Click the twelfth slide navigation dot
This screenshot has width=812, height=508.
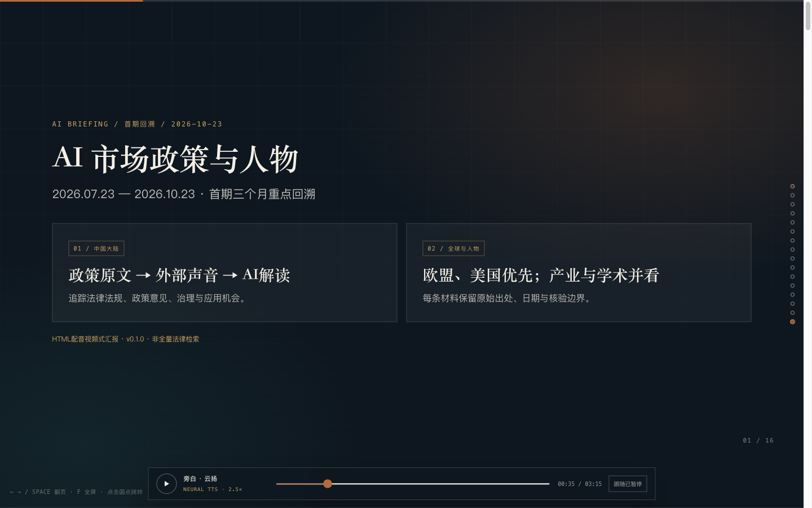click(x=792, y=286)
